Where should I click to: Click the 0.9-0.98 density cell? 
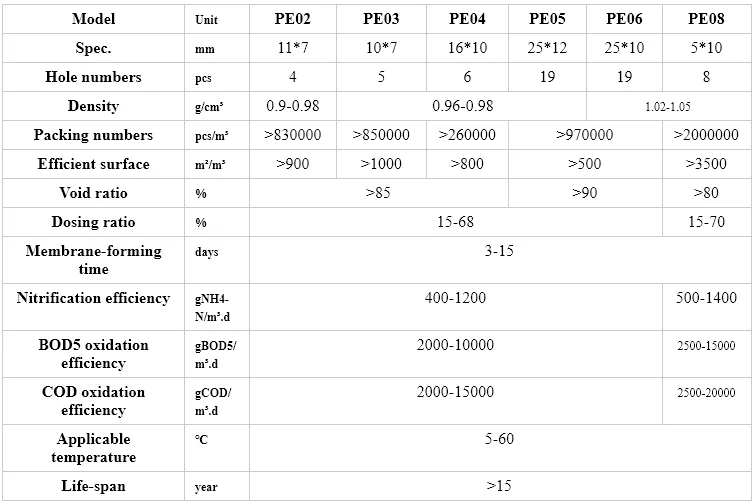coord(293,106)
